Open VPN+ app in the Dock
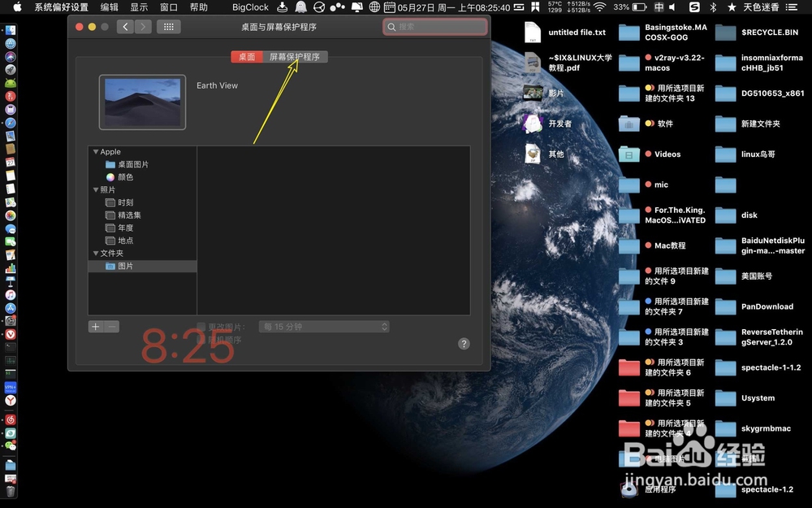812x508 pixels. point(11,387)
